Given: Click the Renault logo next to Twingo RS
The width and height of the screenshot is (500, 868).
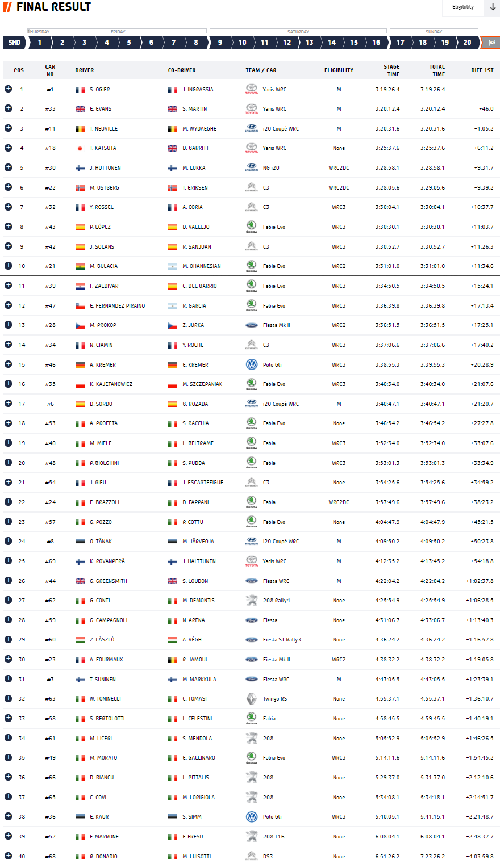Looking at the screenshot, I should pyautogui.click(x=251, y=699).
